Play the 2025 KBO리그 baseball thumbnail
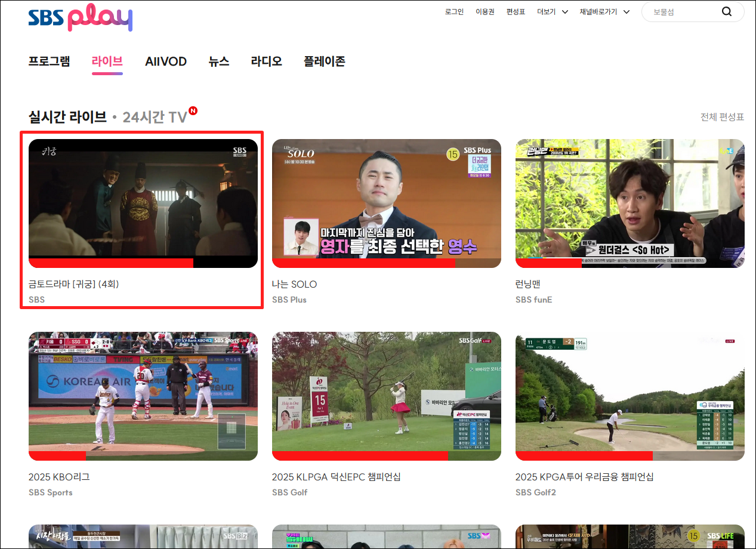 coord(143,396)
